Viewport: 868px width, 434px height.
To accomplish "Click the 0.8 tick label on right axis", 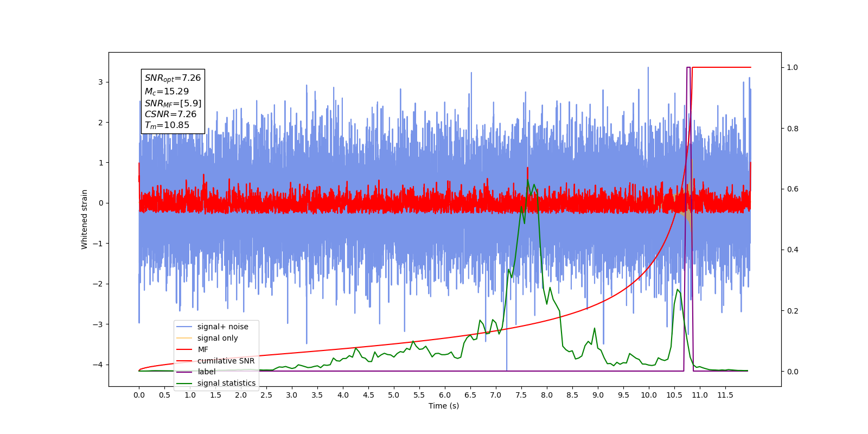I will [793, 129].
